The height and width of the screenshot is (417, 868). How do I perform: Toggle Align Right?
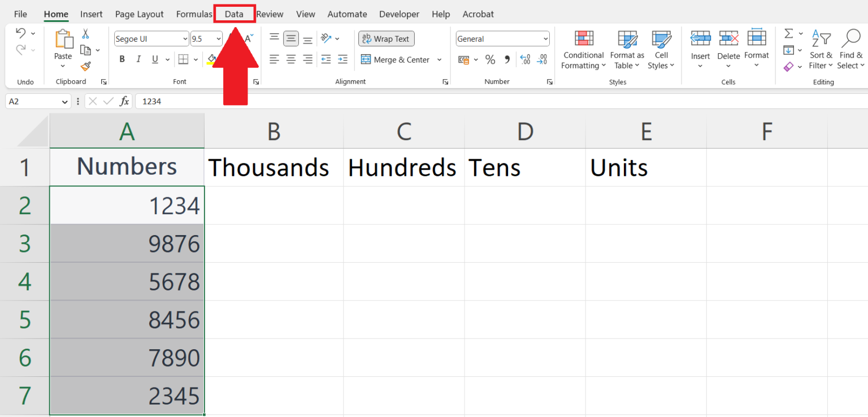point(308,59)
